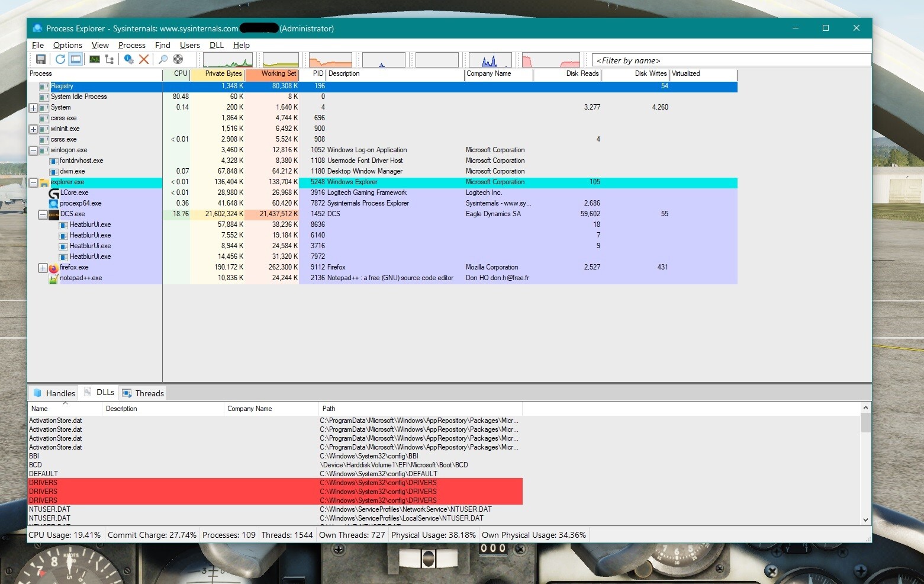Viewport: 924px width, 584px height.
Task: Select the DEFAULT entry in lower pane
Action: [275, 474]
